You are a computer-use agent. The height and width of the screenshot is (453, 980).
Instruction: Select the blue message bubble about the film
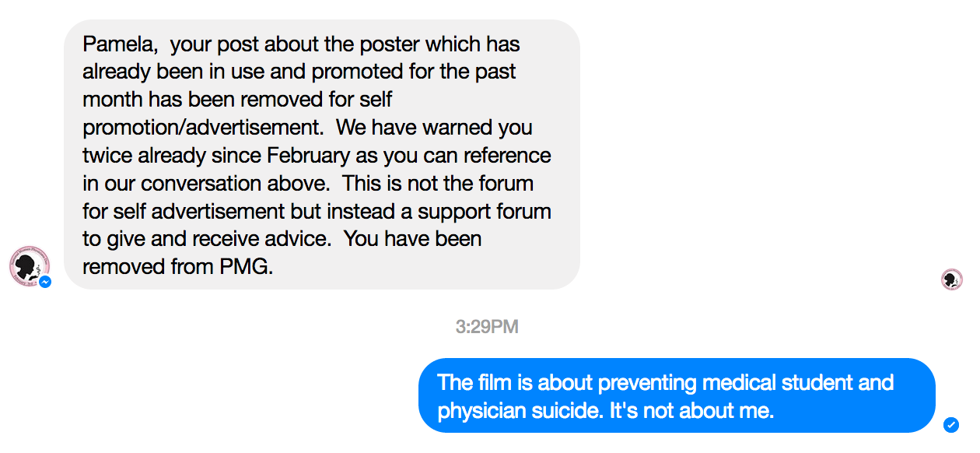(x=677, y=395)
